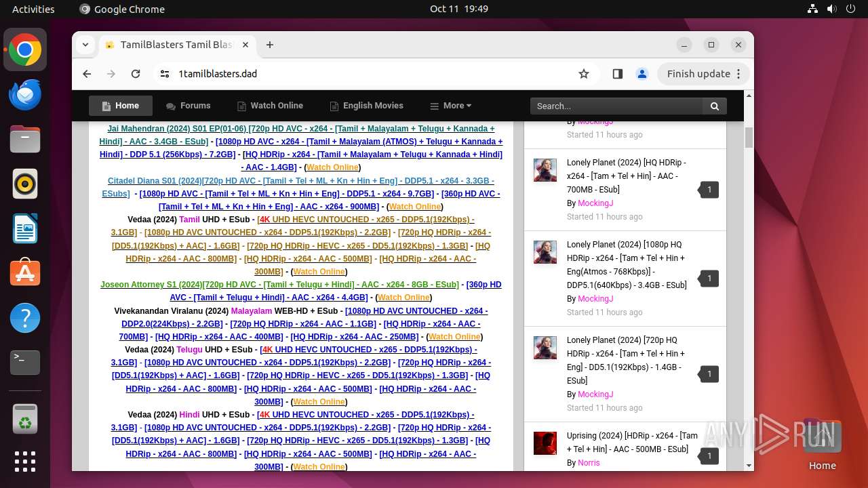Click scrollbar down arrow
Screen dimensions: 868x488
(x=749, y=466)
